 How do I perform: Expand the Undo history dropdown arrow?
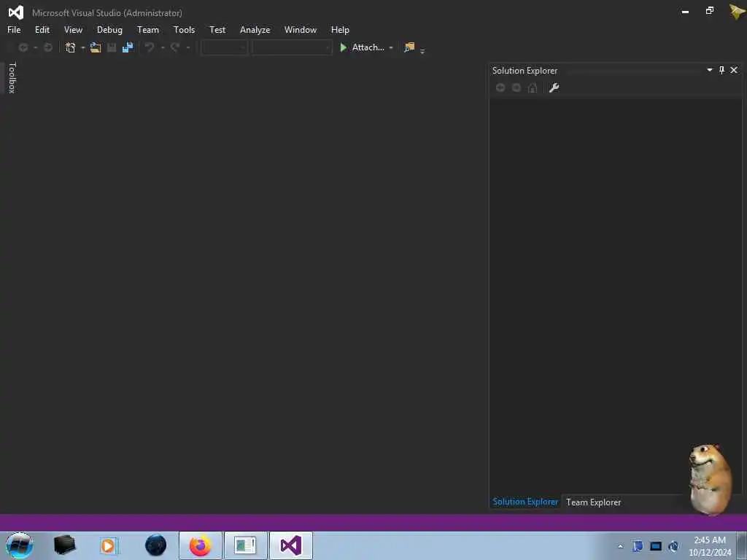[x=163, y=47]
